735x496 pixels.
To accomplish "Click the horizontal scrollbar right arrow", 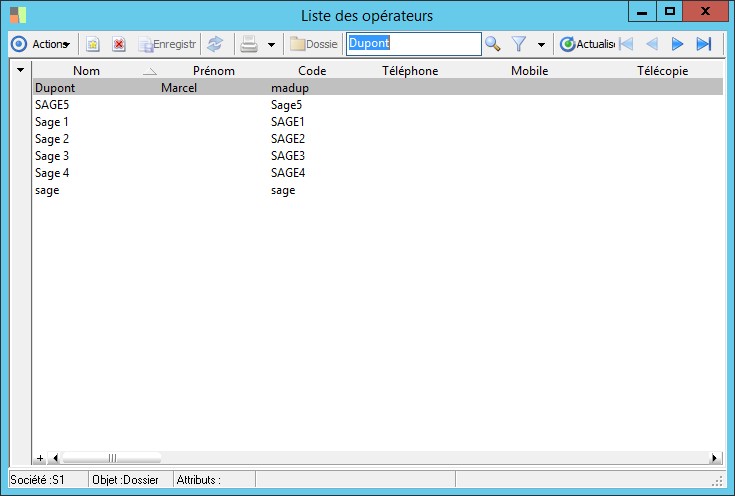I will tap(715, 458).
